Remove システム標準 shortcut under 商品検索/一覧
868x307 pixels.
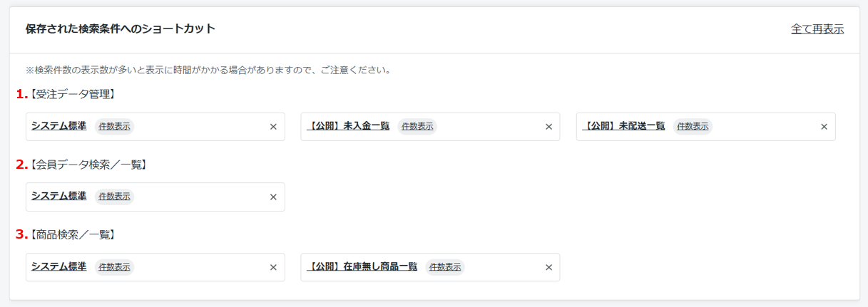tap(273, 267)
